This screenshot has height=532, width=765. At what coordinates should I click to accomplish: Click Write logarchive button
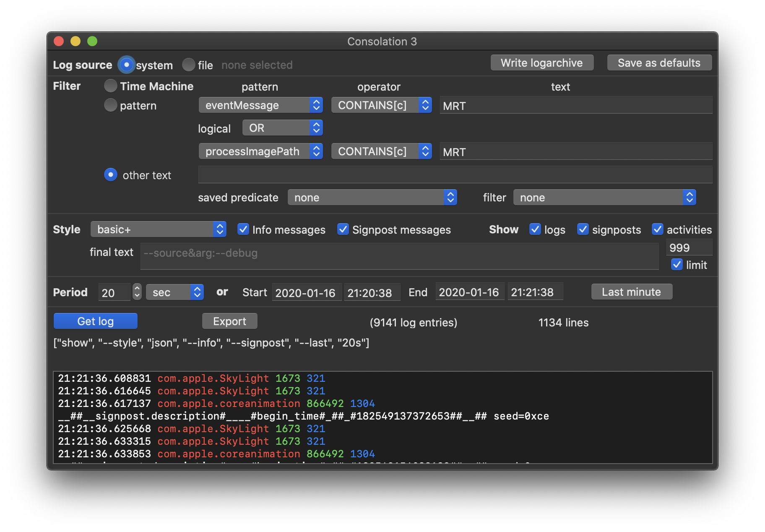(541, 63)
